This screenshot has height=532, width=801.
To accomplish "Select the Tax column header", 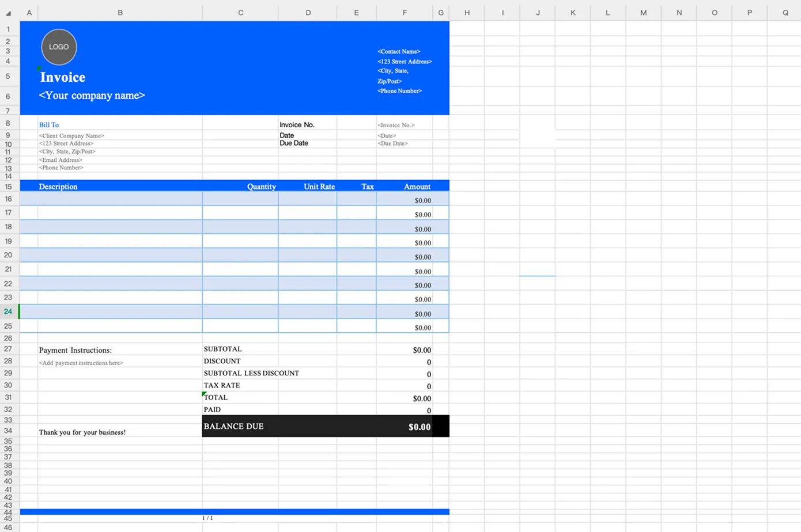I will click(x=367, y=186).
